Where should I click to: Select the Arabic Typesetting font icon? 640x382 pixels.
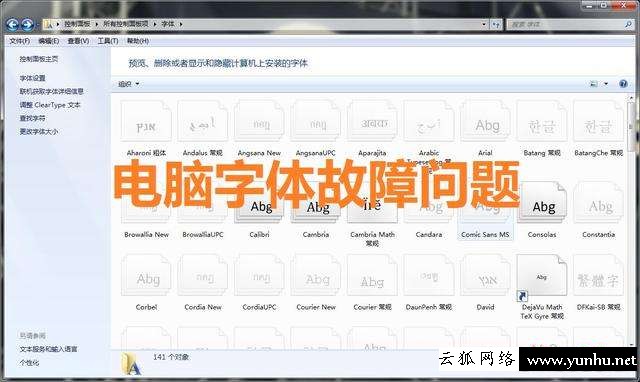pos(429,122)
